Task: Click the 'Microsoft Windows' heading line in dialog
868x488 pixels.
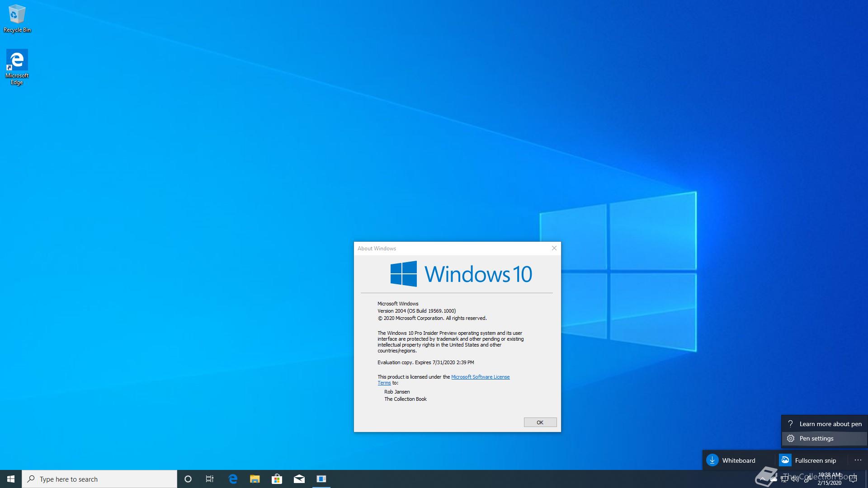Action: [x=398, y=304]
